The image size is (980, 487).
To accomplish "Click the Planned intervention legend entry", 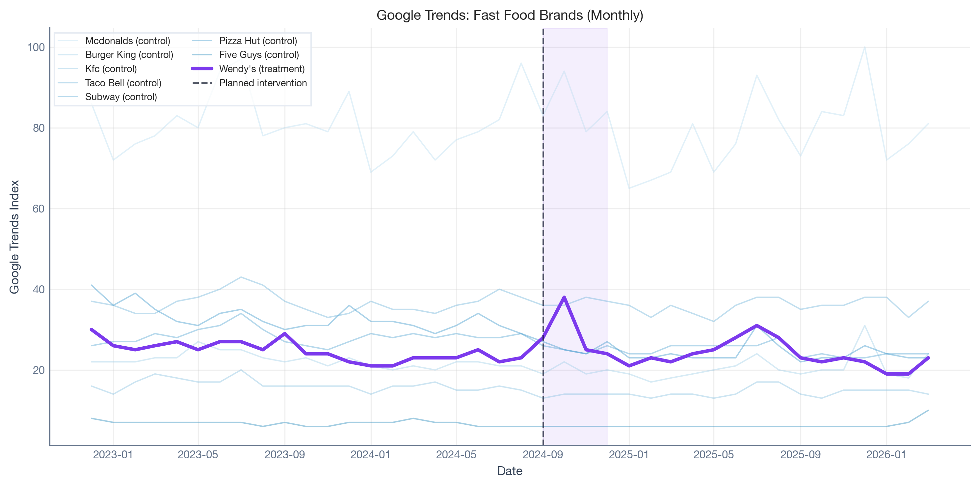I will (263, 83).
